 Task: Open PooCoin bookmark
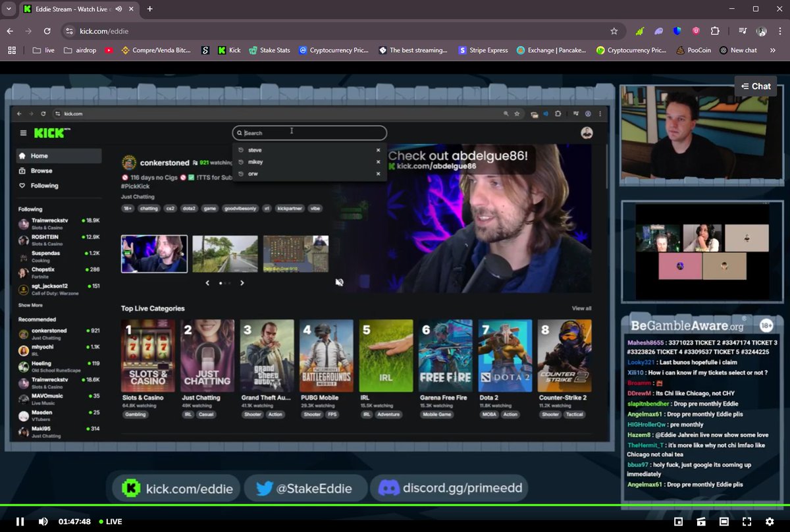coord(694,50)
